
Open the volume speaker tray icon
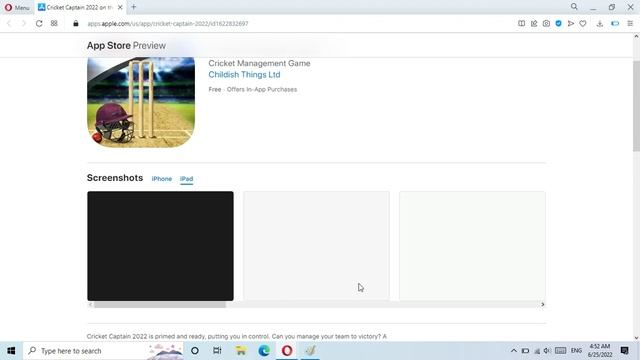(547, 351)
